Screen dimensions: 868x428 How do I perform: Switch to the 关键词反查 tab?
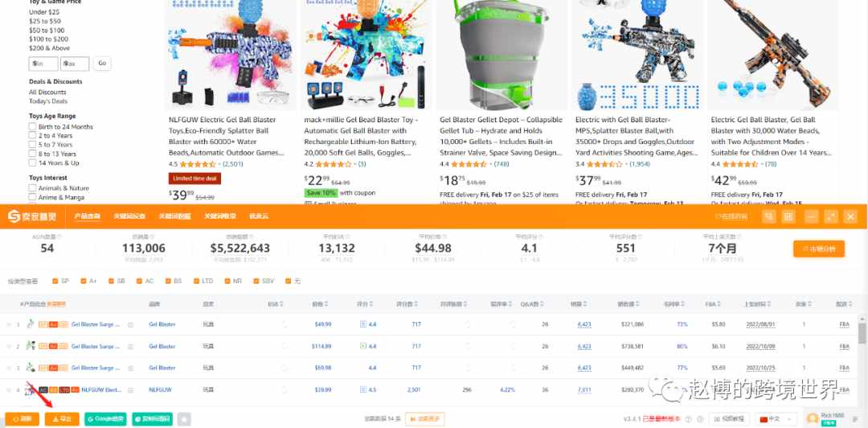click(x=129, y=216)
